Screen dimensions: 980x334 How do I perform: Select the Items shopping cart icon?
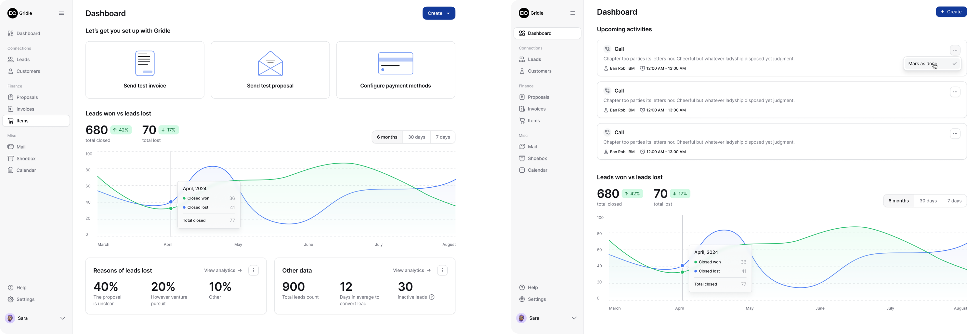click(11, 120)
